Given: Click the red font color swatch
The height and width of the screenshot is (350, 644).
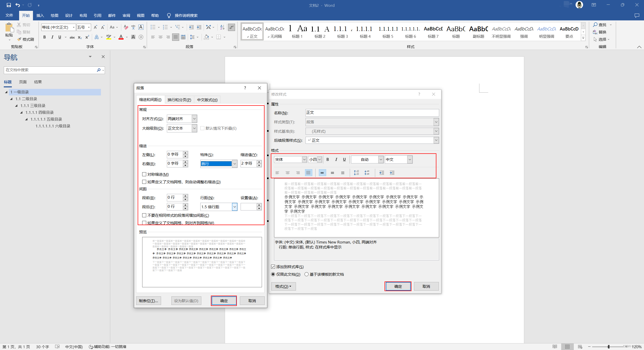Looking at the screenshot, I should 121,37.
